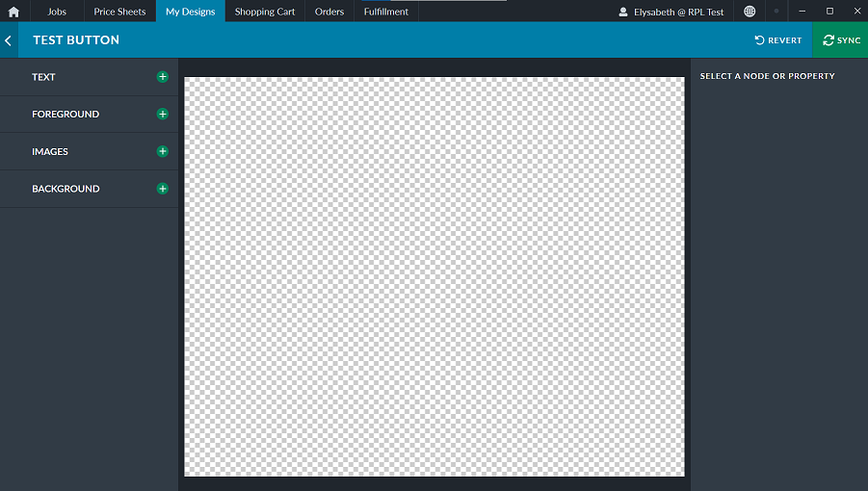Image resolution: width=868 pixels, height=491 pixels.
Task: Add a new Foreground node
Action: 163,114
